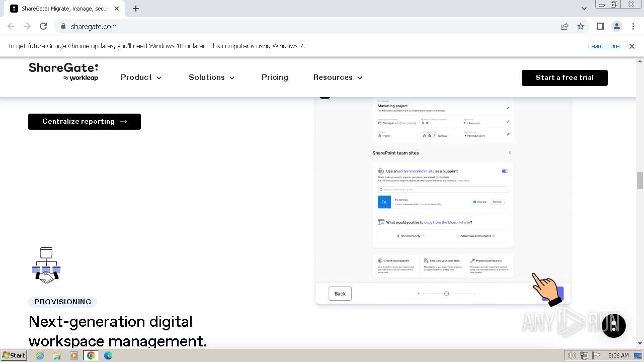Click the Chrome icon in taskbar

(91, 355)
